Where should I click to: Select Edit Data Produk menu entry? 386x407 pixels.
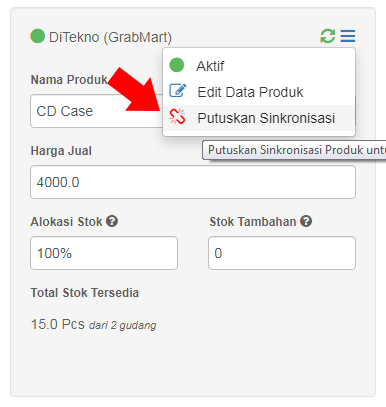(x=259, y=92)
